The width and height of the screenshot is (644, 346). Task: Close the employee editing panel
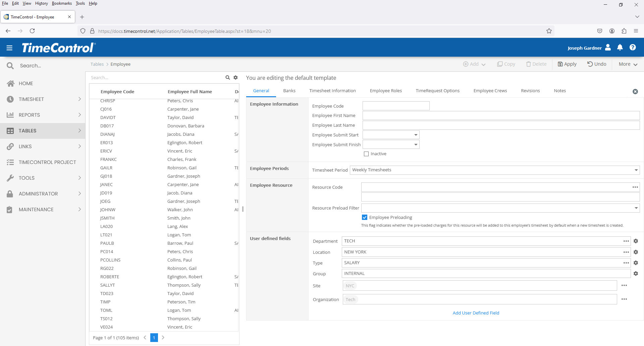[635, 92]
